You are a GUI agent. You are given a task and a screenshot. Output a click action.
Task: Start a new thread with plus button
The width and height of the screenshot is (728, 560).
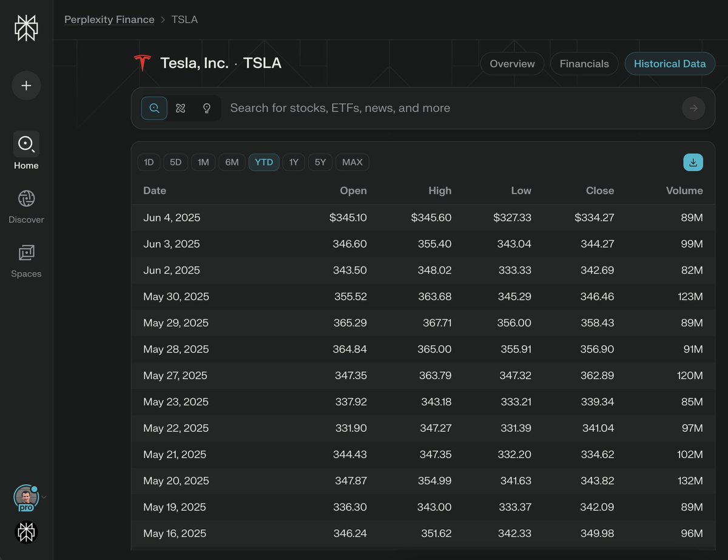26,86
